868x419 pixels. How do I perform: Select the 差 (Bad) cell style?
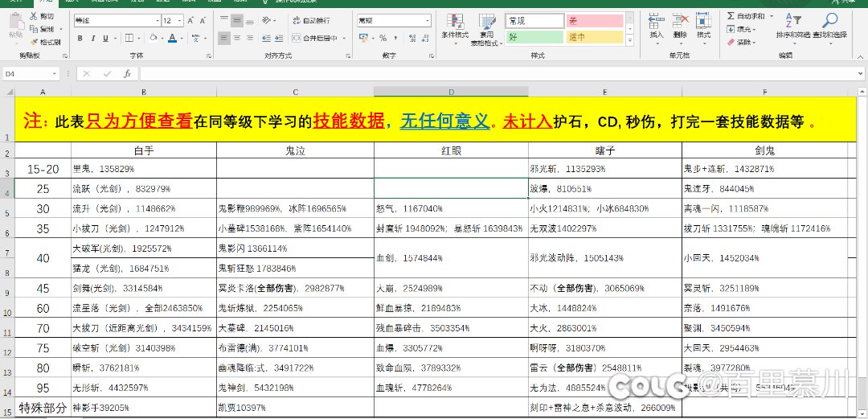(595, 21)
